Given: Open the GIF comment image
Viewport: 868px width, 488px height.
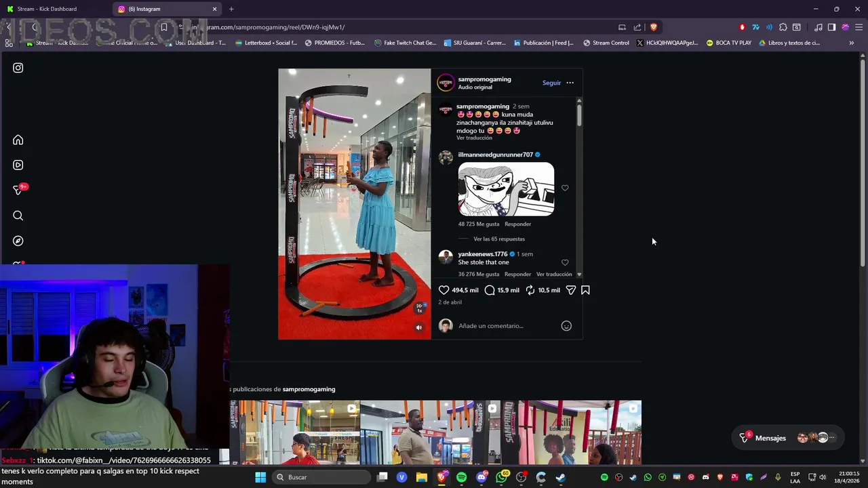Looking at the screenshot, I should tap(506, 189).
